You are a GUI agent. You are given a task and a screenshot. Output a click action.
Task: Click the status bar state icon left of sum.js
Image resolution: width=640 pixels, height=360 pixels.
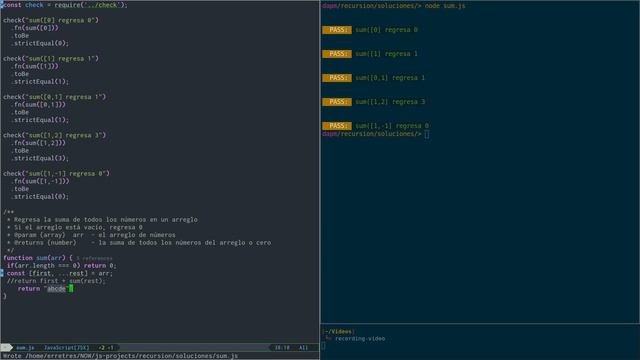pyautogui.click(x=6, y=348)
